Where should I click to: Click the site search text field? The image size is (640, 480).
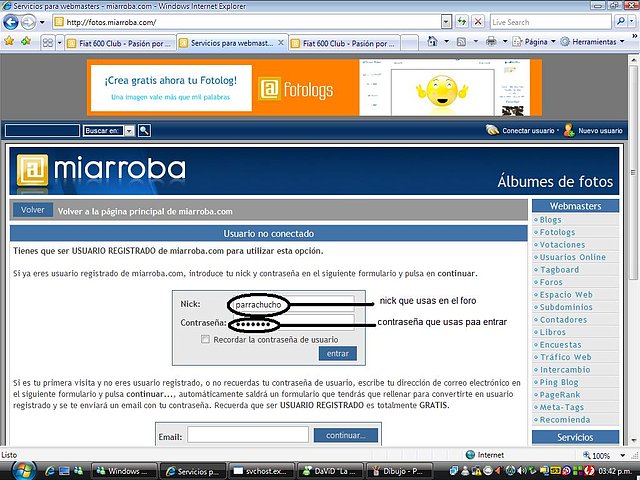[x=42, y=131]
